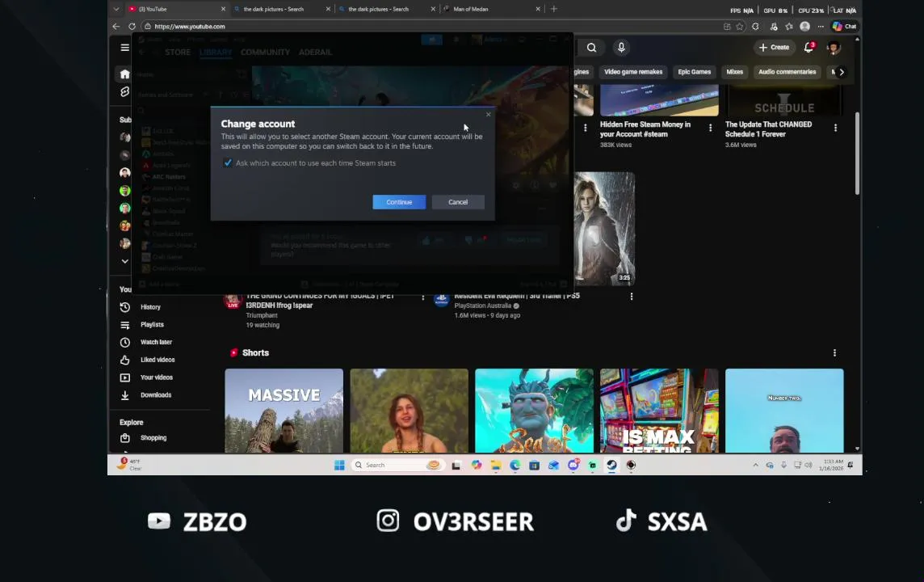The height and width of the screenshot is (582, 924).
Task: Filter by Mixes chip
Action: (x=734, y=72)
